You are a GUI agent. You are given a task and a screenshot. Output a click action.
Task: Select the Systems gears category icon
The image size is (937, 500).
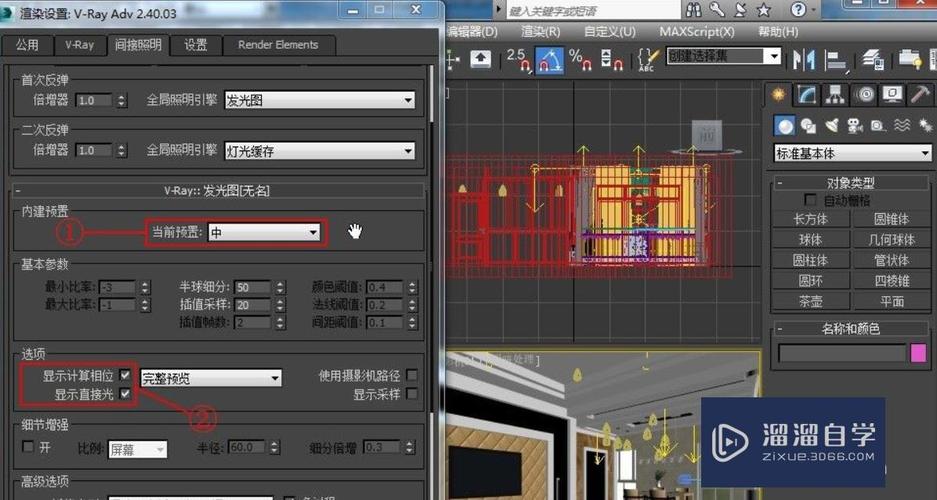[x=925, y=125]
